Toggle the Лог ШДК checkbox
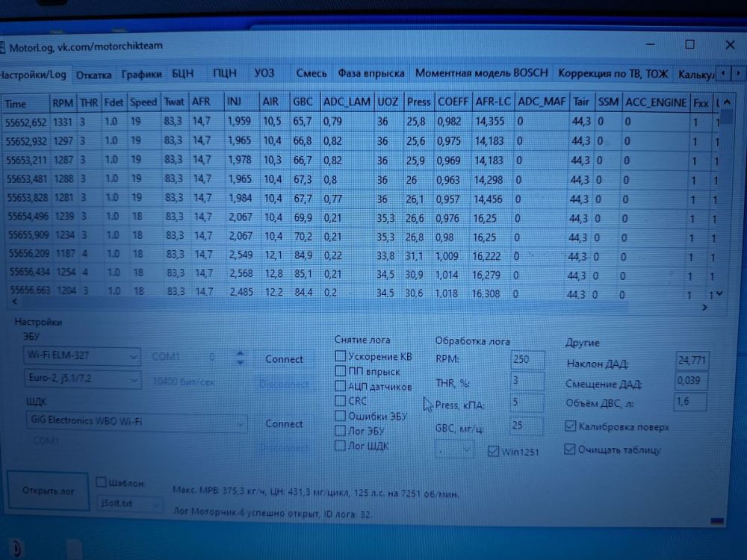Screen dimensions: 747x560 click(x=340, y=446)
